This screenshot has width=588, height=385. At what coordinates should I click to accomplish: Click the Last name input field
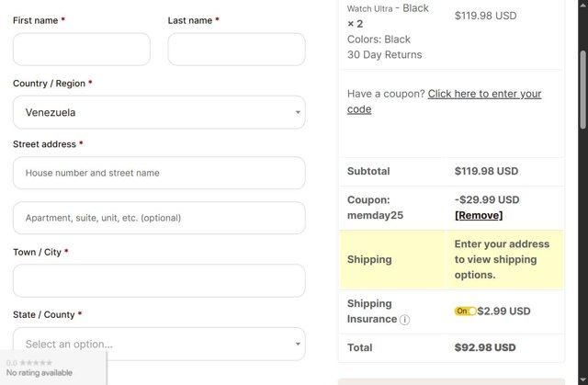pos(237,49)
